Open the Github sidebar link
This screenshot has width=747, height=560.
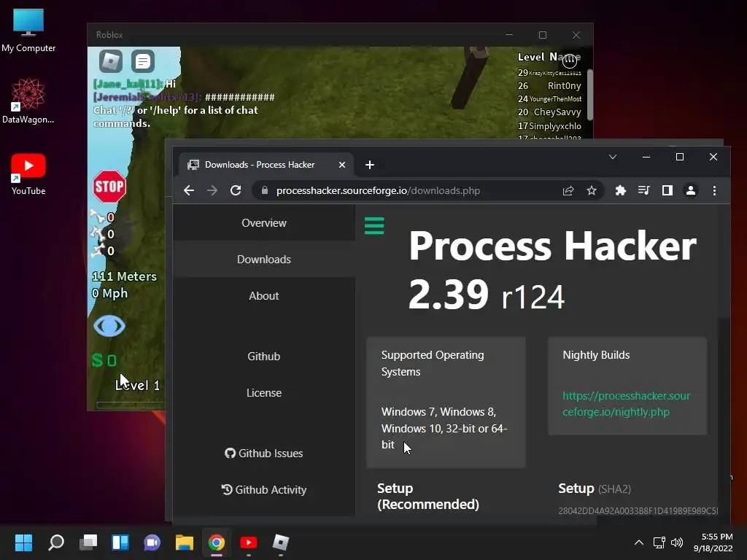[264, 356]
